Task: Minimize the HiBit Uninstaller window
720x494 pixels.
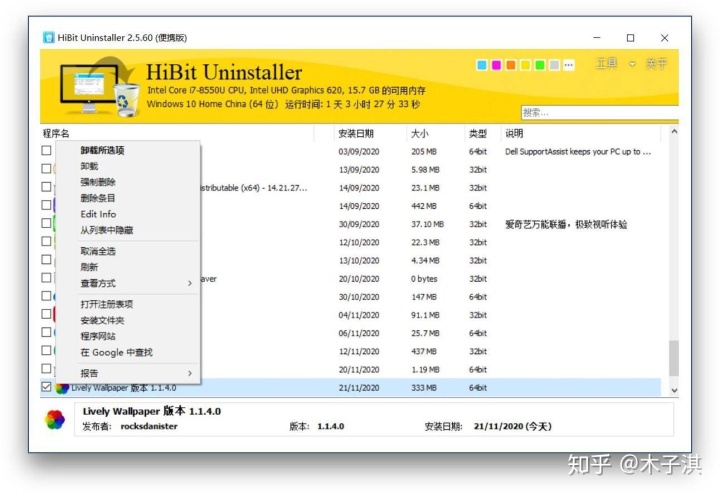Action: click(x=596, y=38)
